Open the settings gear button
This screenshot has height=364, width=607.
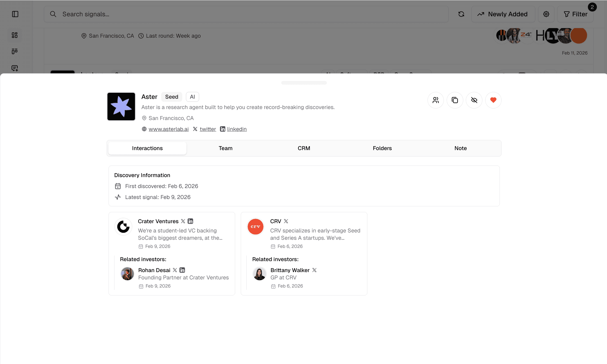[546, 14]
